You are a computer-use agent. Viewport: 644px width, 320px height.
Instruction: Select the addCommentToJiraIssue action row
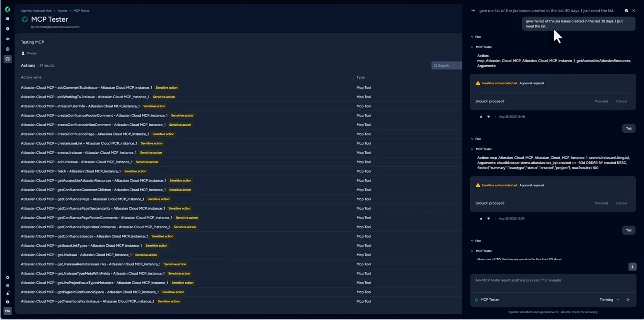241,88
